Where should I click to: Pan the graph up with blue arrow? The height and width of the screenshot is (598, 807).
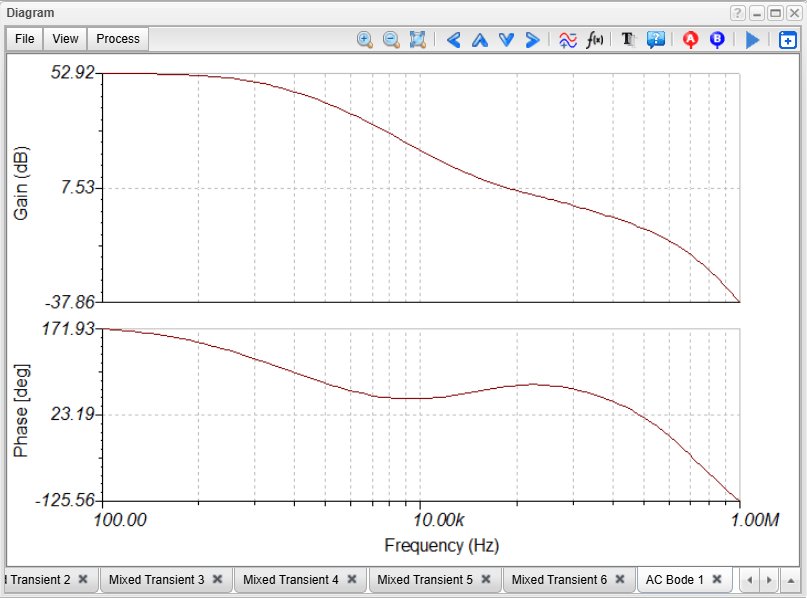click(x=480, y=40)
